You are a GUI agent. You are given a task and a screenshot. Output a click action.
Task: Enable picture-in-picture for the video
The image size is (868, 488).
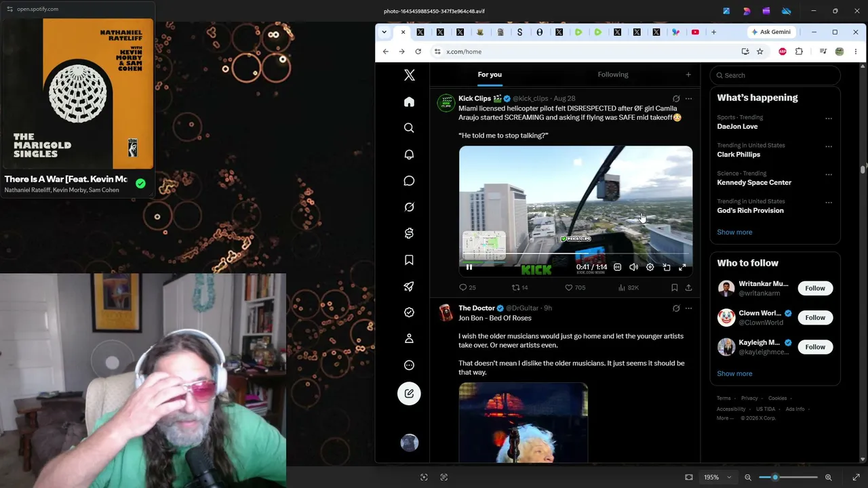[x=666, y=267]
